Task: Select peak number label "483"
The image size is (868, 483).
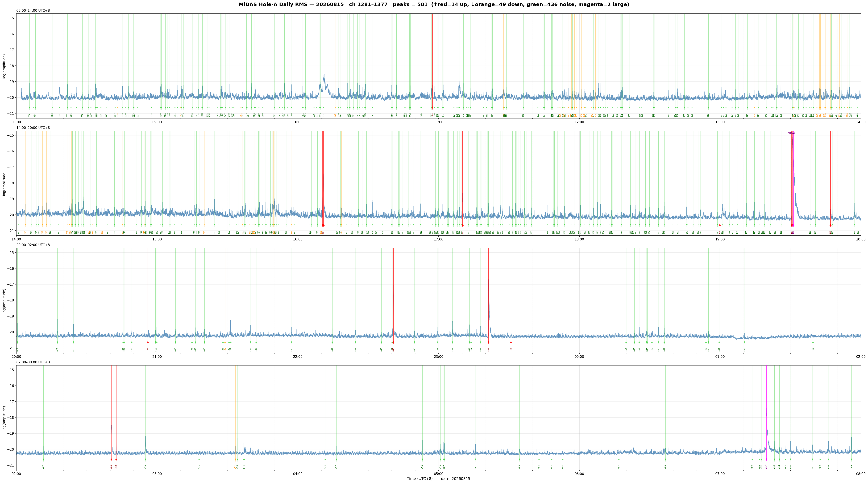Action: tap(519, 467)
